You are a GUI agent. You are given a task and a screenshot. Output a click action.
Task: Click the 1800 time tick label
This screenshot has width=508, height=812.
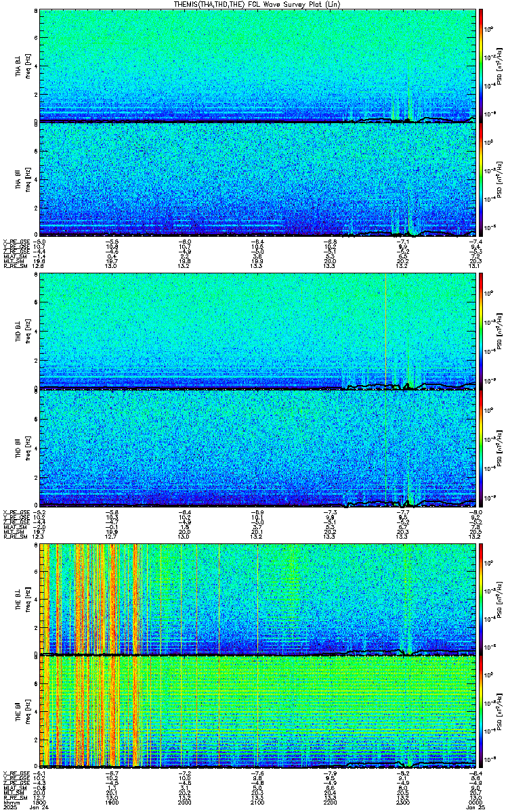(x=40, y=803)
